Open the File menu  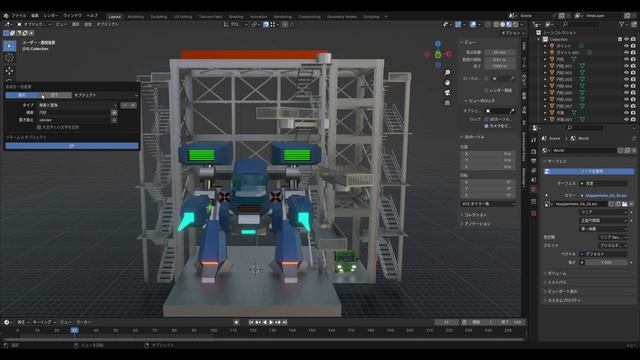coord(19,16)
